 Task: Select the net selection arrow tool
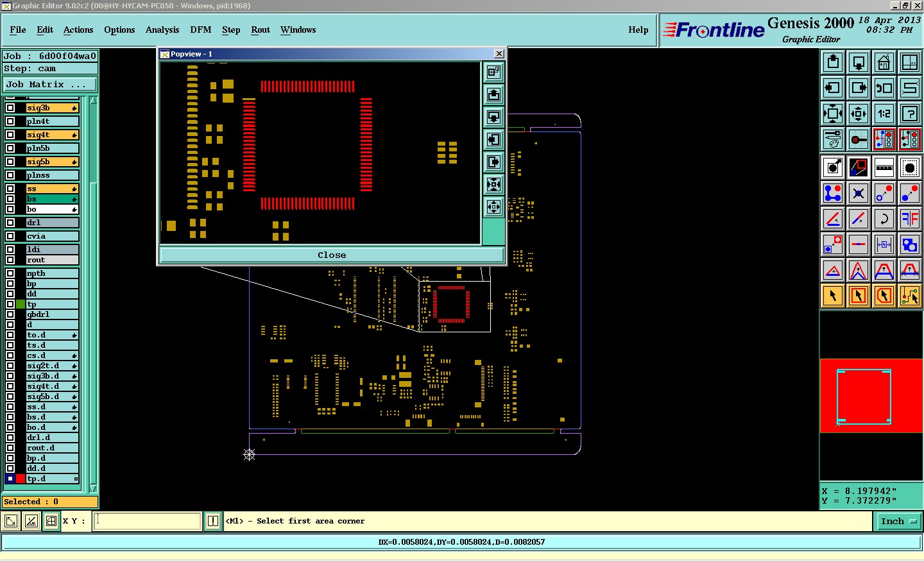coord(910,296)
